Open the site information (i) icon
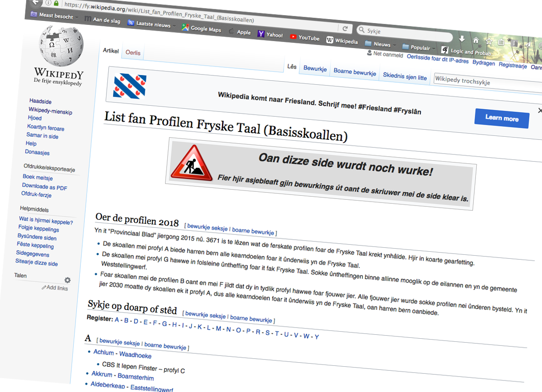The image size is (542, 392). tap(49, 3)
